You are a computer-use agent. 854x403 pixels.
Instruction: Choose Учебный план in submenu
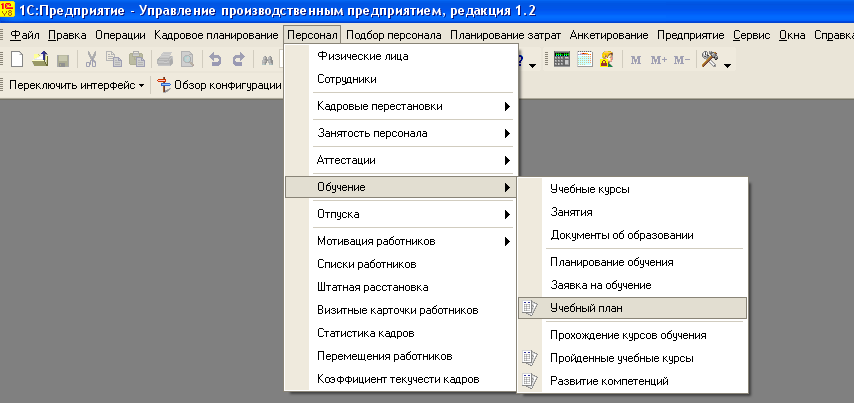point(632,308)
